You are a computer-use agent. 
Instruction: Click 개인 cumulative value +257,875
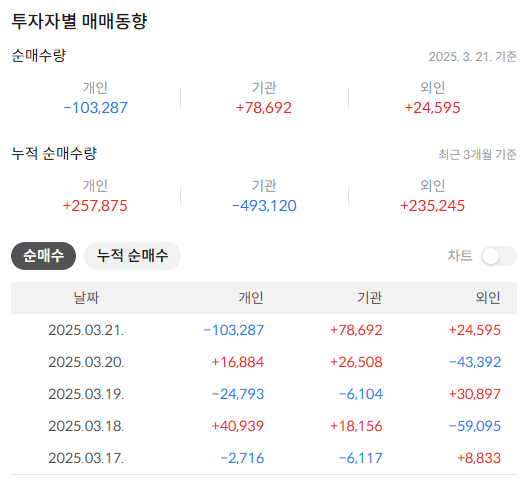(96, 206)
